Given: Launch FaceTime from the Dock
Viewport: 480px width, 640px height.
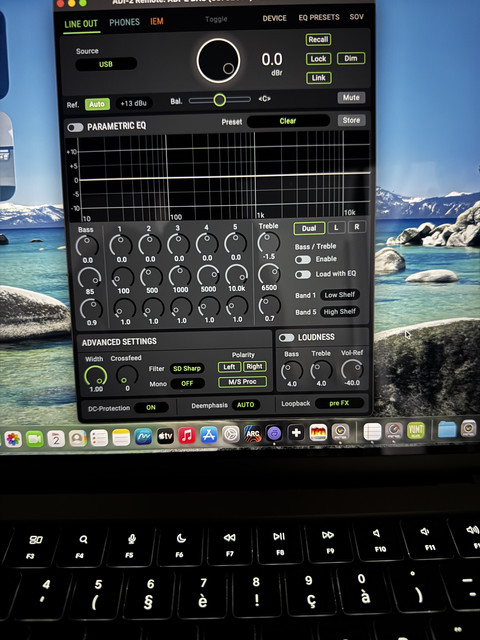Looking at the screenshot, I should tap(35, 439).
